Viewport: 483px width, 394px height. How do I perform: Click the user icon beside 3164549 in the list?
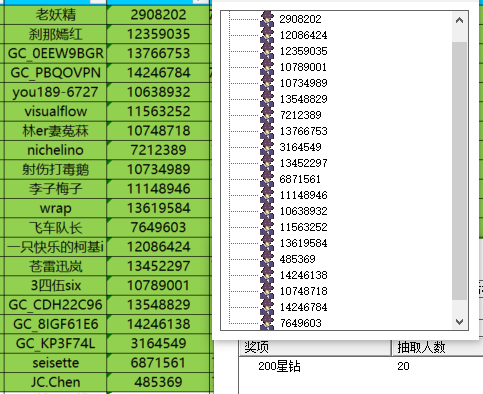267,147
